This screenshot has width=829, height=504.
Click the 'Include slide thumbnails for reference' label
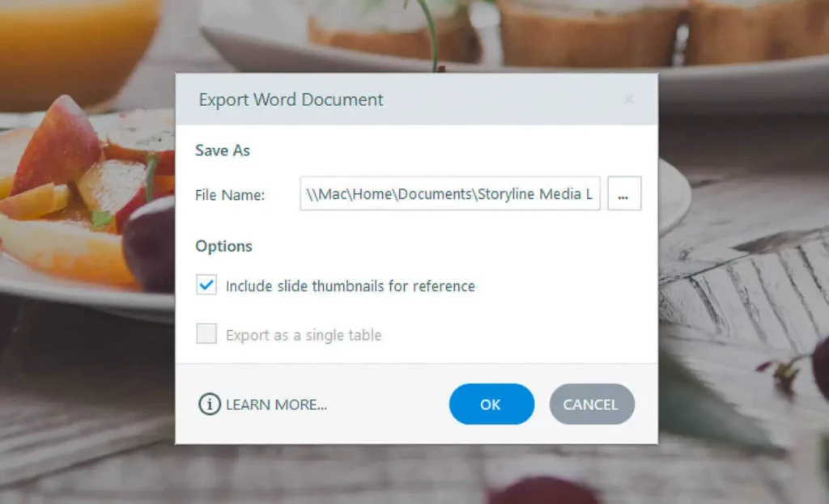click(x=350, y=286)
